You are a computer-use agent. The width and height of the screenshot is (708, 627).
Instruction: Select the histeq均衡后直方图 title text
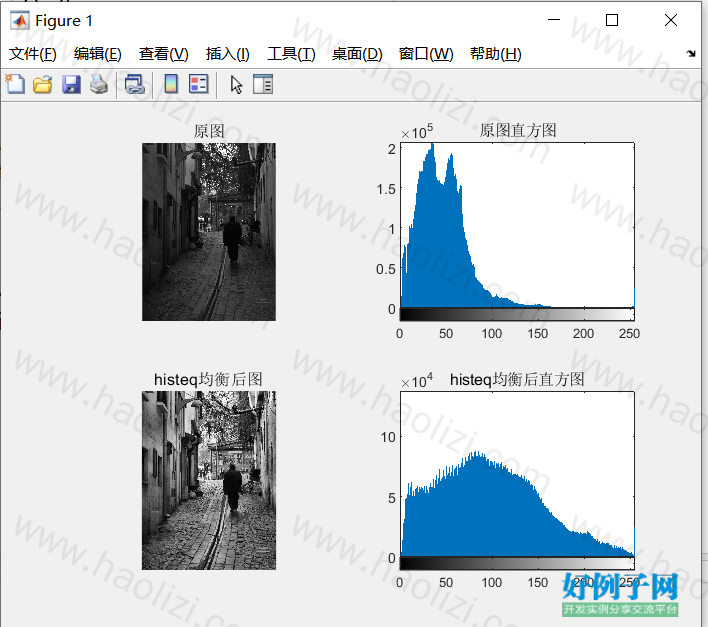click(x=517, y=379)
